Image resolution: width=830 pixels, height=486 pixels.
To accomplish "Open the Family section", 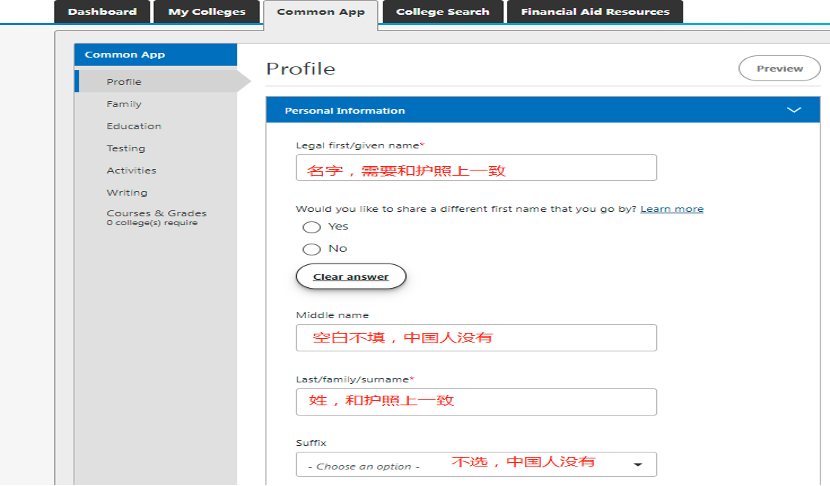I will pos(124,104).
